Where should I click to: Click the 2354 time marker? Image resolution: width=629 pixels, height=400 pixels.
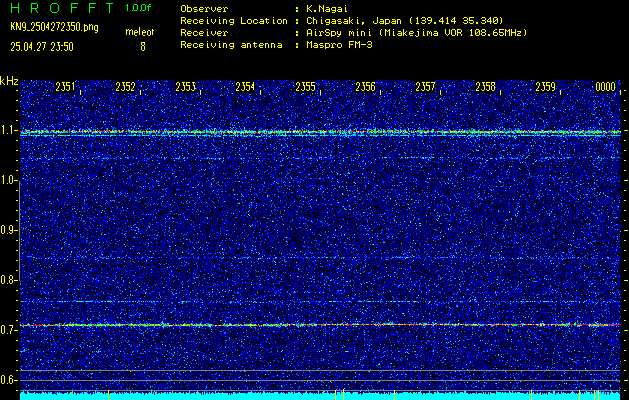(245, 87)
